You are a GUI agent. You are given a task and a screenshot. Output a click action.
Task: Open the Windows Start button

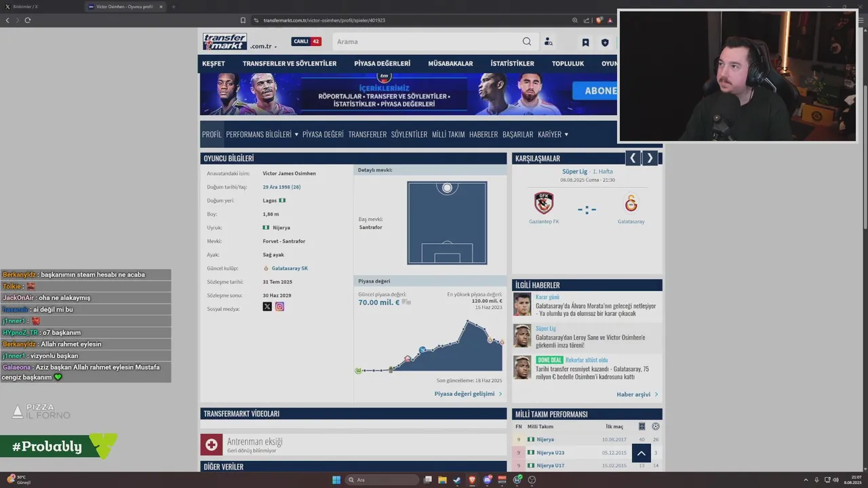tap(336, 480)
